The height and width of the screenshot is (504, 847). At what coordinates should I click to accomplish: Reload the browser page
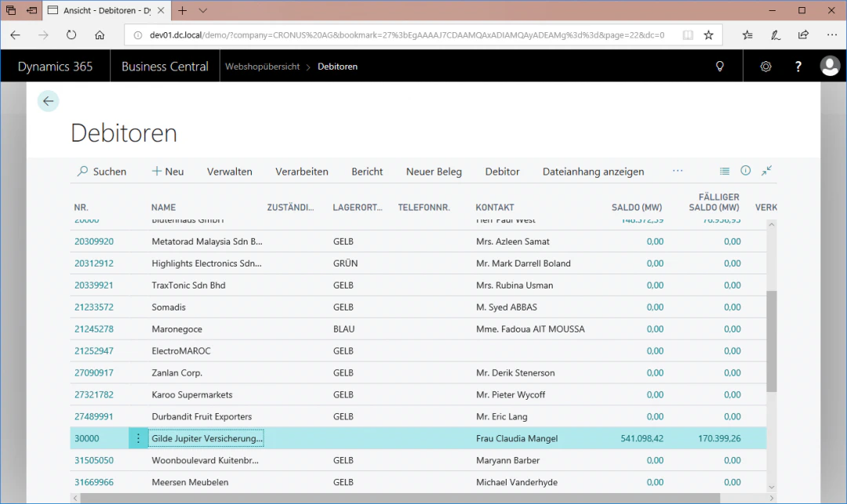tap(71, 35)
